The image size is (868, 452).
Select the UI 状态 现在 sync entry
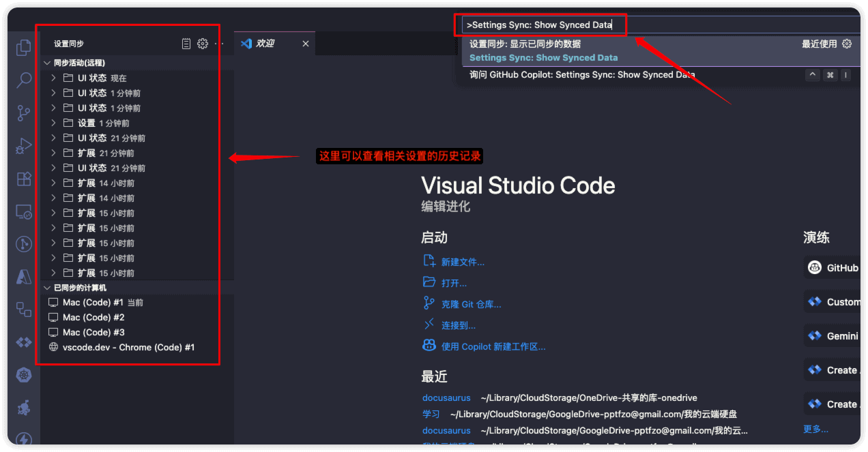coord(137,78)
